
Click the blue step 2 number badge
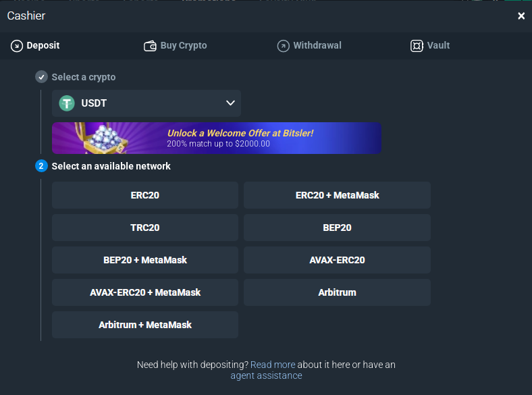pos(42,166)
